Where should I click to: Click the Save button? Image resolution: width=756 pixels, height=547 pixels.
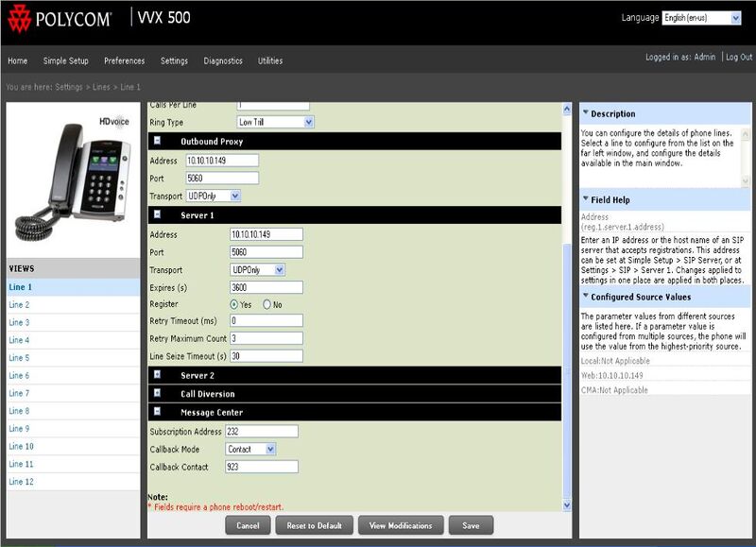click(x=471, y=525)
